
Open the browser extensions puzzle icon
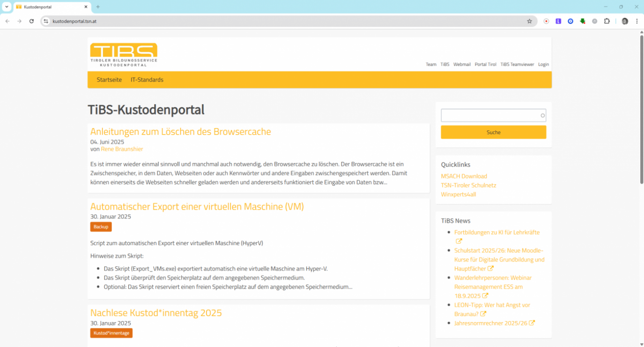(x=607, y=21)
